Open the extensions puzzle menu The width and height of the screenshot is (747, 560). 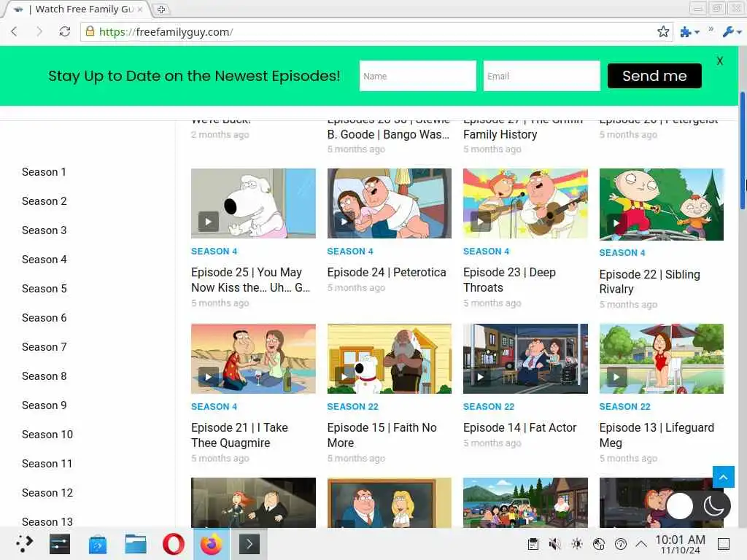point(689,32)
